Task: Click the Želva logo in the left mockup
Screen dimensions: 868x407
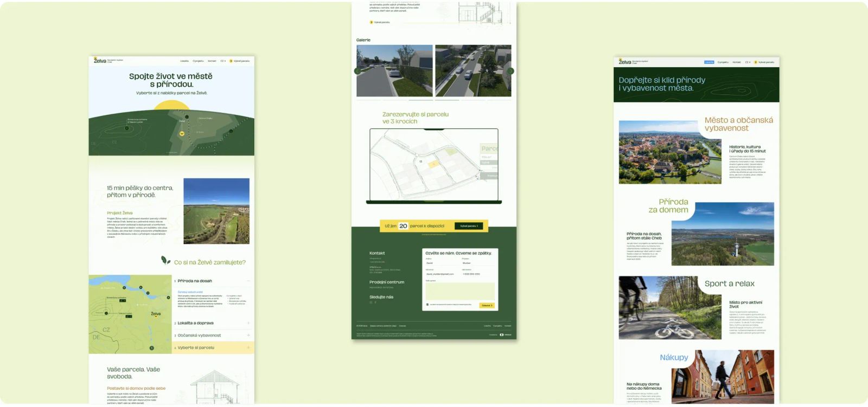Action: coord(100,61)
